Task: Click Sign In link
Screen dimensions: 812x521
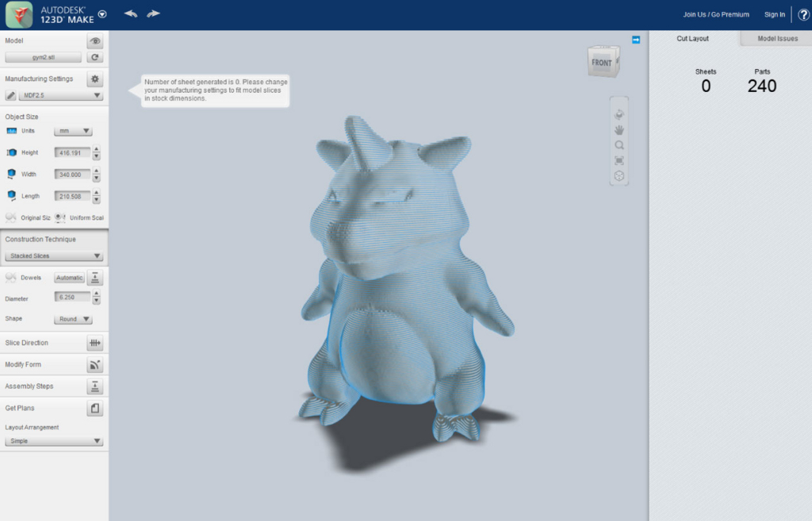Action: 774,14
